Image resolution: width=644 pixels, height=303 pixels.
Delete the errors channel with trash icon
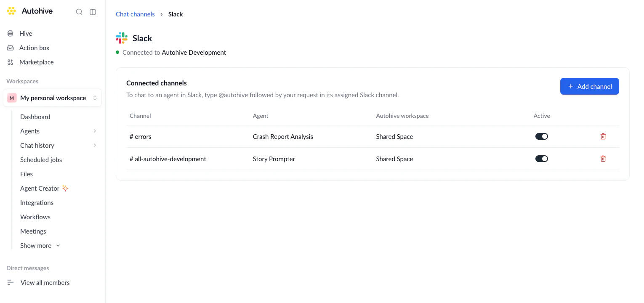[x=603, y=136]
